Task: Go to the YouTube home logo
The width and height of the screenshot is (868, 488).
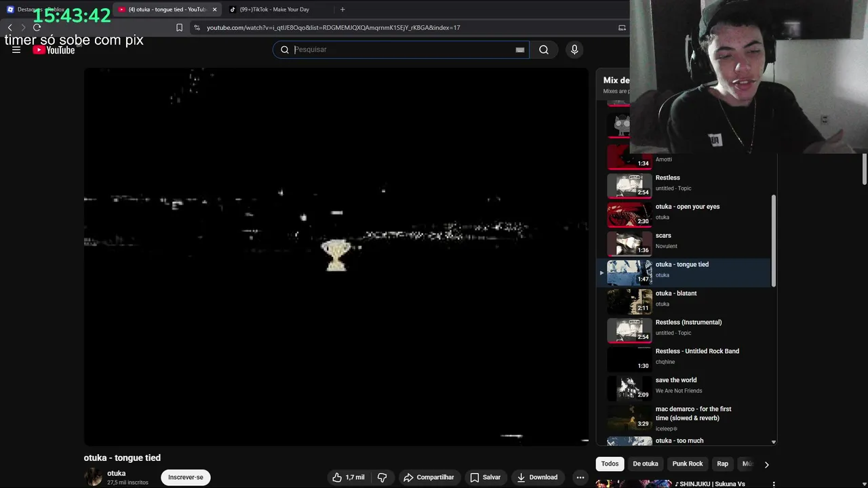Action: coord(54,50)
